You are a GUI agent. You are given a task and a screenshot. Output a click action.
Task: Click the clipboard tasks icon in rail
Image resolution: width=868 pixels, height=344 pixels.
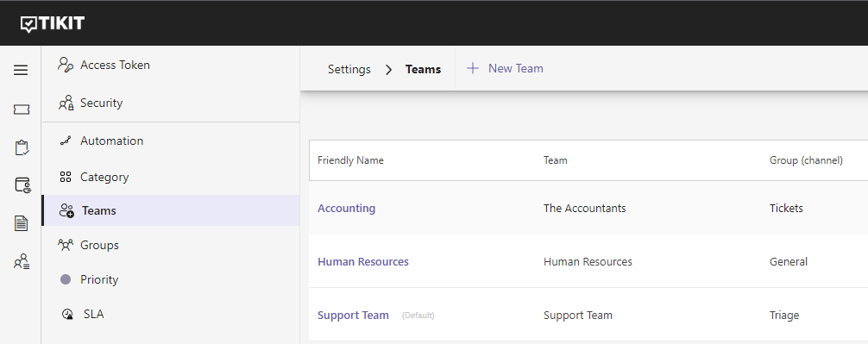(x=22, y=147)
